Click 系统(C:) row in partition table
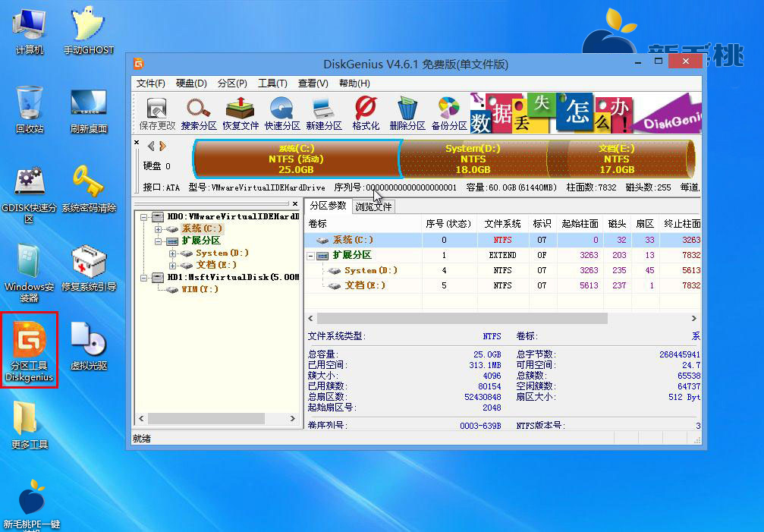This screenshot has width=764, height=532. [x=503, y=240]
